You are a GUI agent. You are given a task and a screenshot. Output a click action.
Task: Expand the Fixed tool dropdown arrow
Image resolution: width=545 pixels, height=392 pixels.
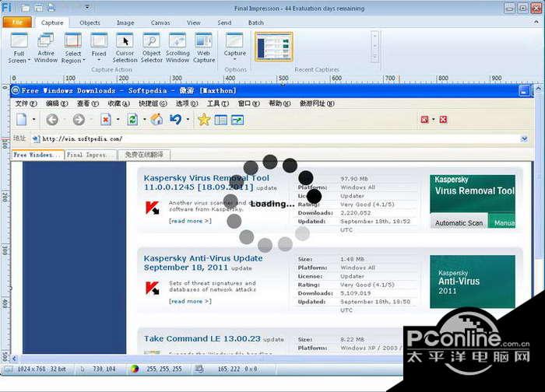[99, 61]
